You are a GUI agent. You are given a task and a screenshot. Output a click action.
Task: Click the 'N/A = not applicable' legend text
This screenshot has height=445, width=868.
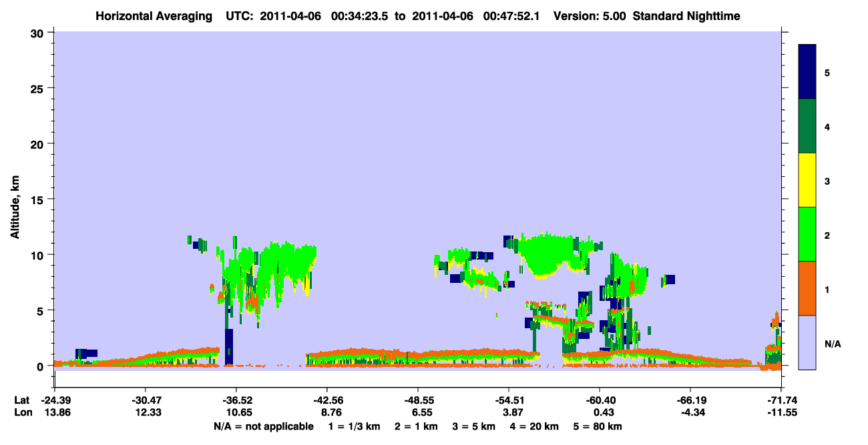(264, 426)
